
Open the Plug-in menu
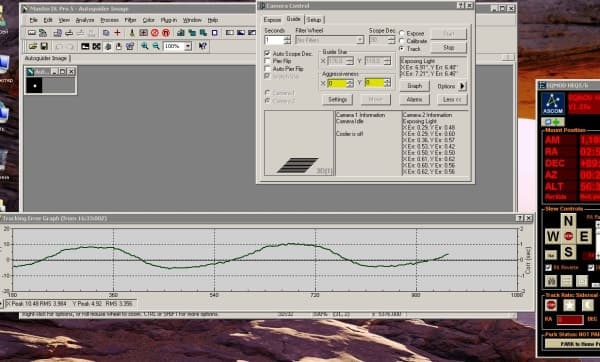(x=168, y=20)
